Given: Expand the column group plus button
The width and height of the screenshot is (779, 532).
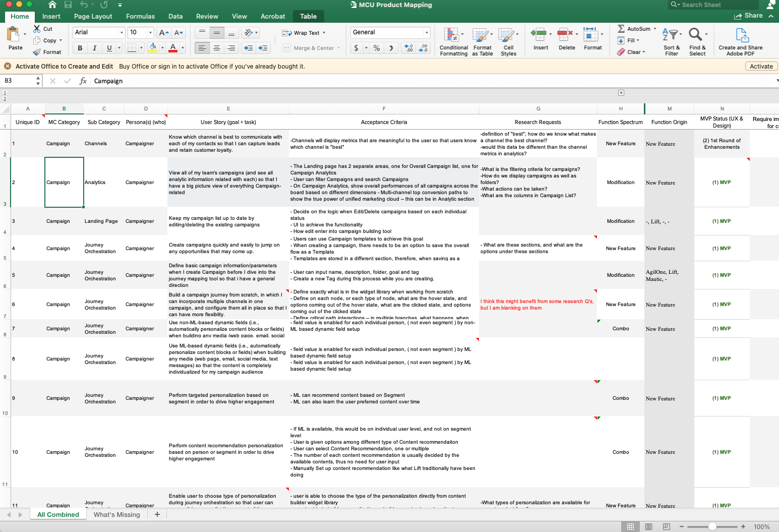Looking at the screenshot, I should coord(621,93).
